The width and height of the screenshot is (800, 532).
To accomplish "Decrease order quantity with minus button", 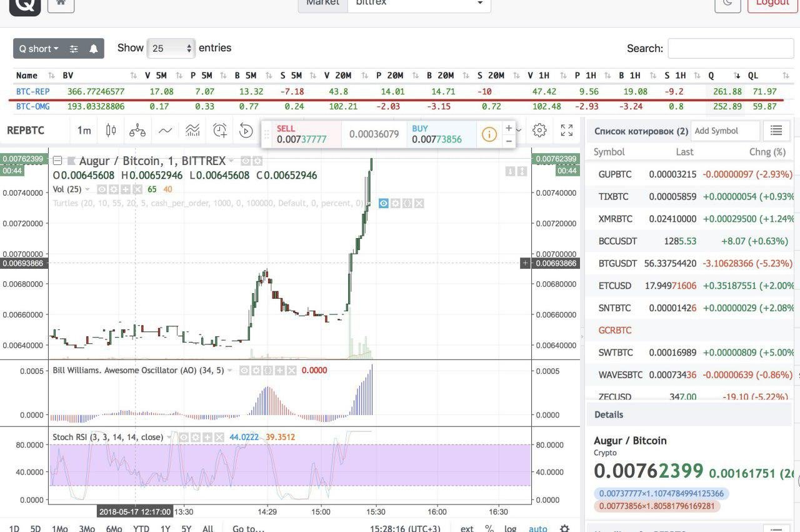I will pos(509,141).
